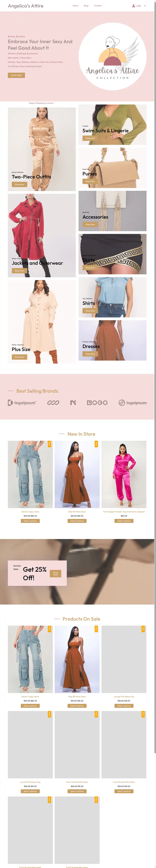Shop Now under Swim Suits & Lingerie
Image resolution: width=156 pixels, height=868 pixels.
(x=90, y=138)
